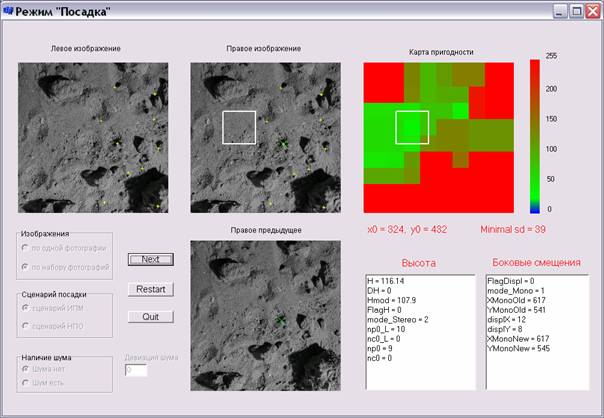Click the white square on the suitability map
Viewport: 604px width, 418px height.
(412, 127)
